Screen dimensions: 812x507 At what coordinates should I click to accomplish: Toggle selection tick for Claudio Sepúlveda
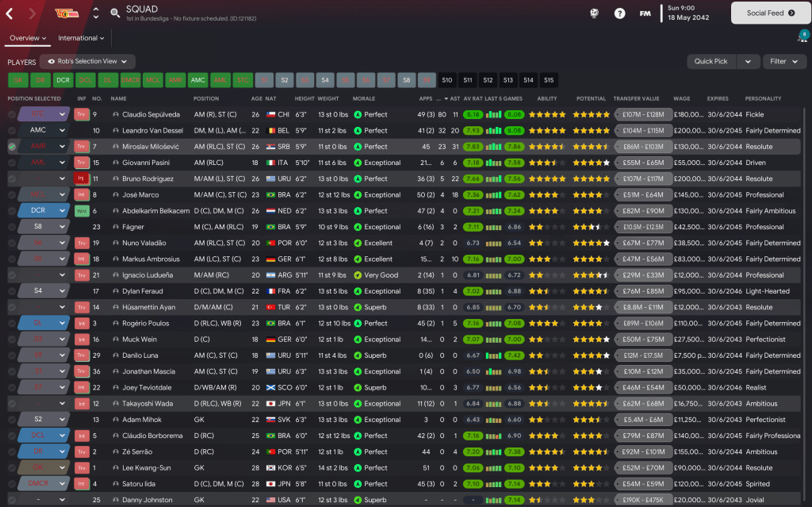coord(12,114)
